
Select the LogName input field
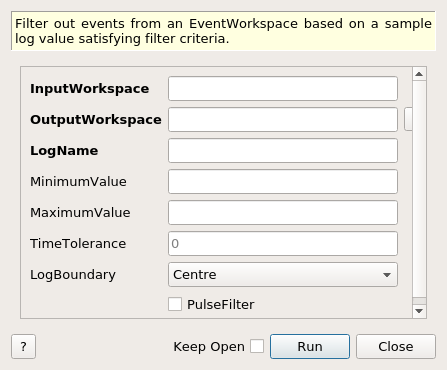pos(283,151)
